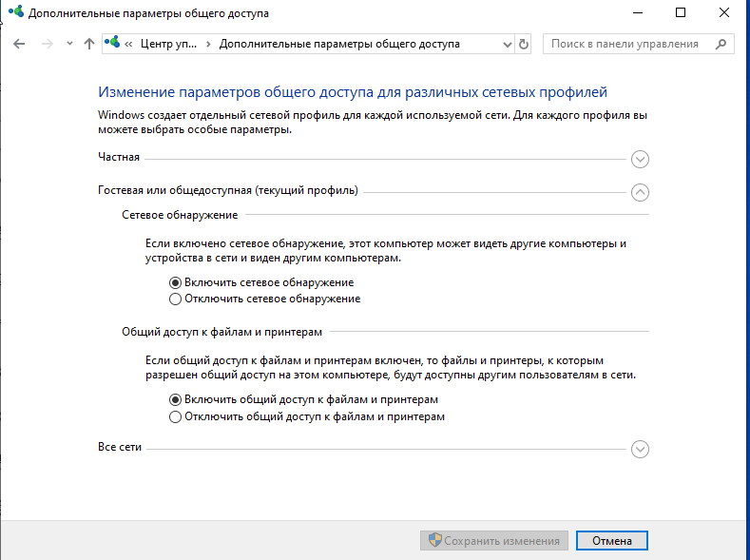The width and height of the screenshot is (750, 560).
Task: Open the address bar history dropdown
Action: pyautogui.click(x=507, y=45)
